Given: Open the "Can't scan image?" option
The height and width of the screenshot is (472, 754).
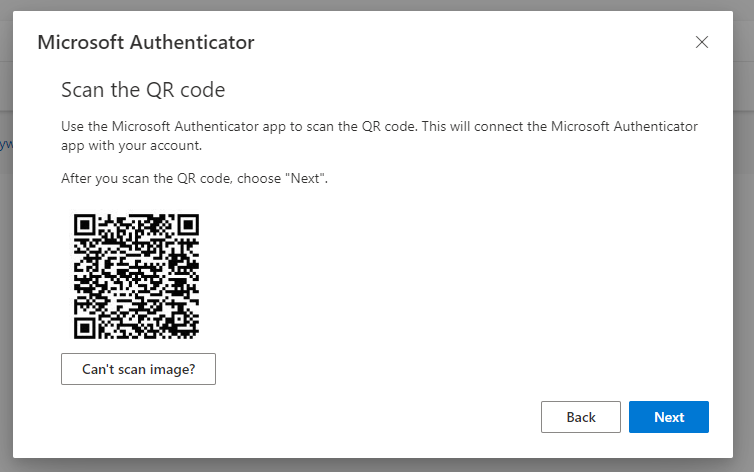Looking at the screenshot, I should pos(138,369).
